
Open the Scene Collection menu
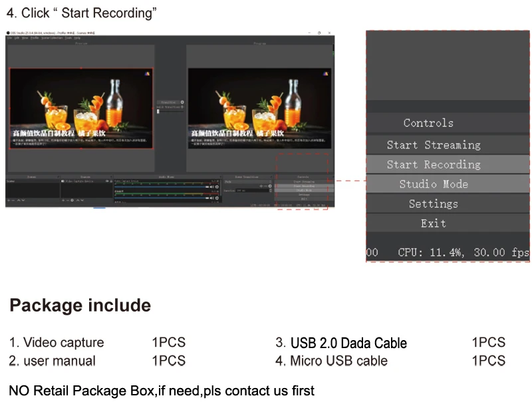pyautogui.click(x=52, y=38)
